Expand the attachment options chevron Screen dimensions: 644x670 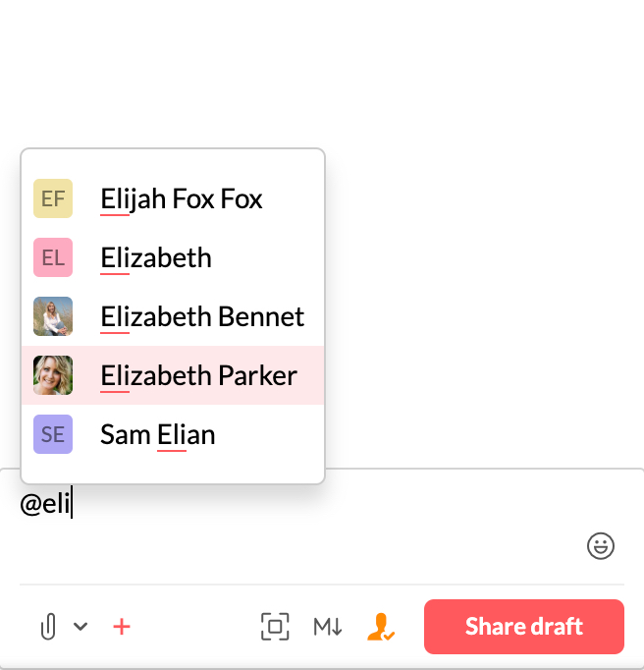80,627
